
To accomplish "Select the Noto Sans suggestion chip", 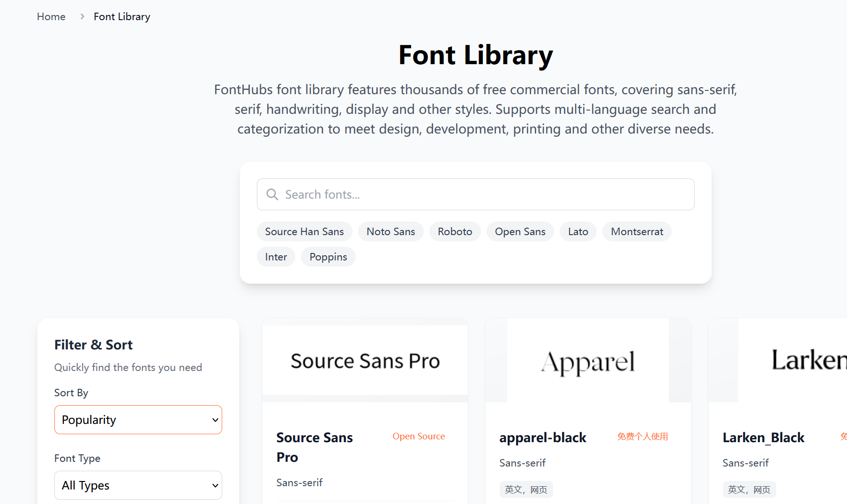I will coord(390,231).
